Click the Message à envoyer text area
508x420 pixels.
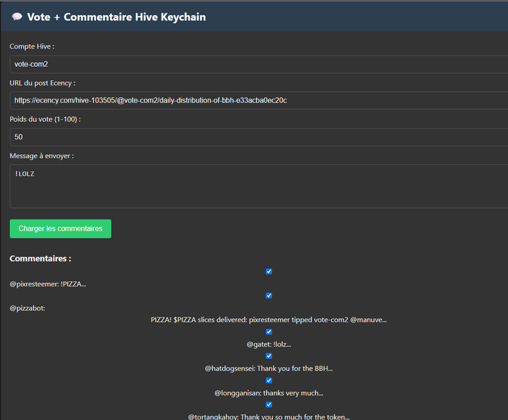(259, 186)
